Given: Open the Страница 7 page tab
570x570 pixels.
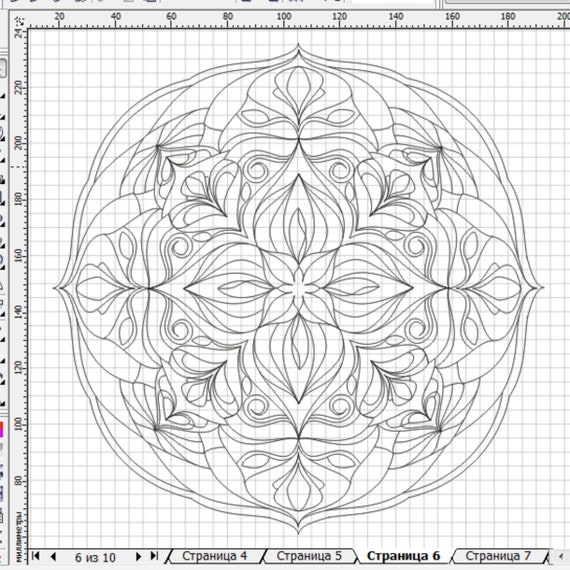Looking at the screenshot, I should [498, 556].
